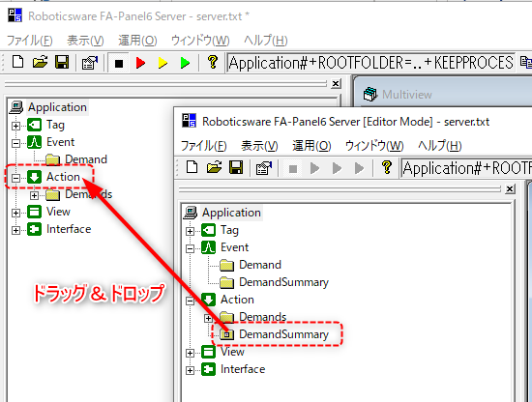532x402 pixels.
Task: Open 表示(V) menu in back window
Action: click(x=85, y=41)
